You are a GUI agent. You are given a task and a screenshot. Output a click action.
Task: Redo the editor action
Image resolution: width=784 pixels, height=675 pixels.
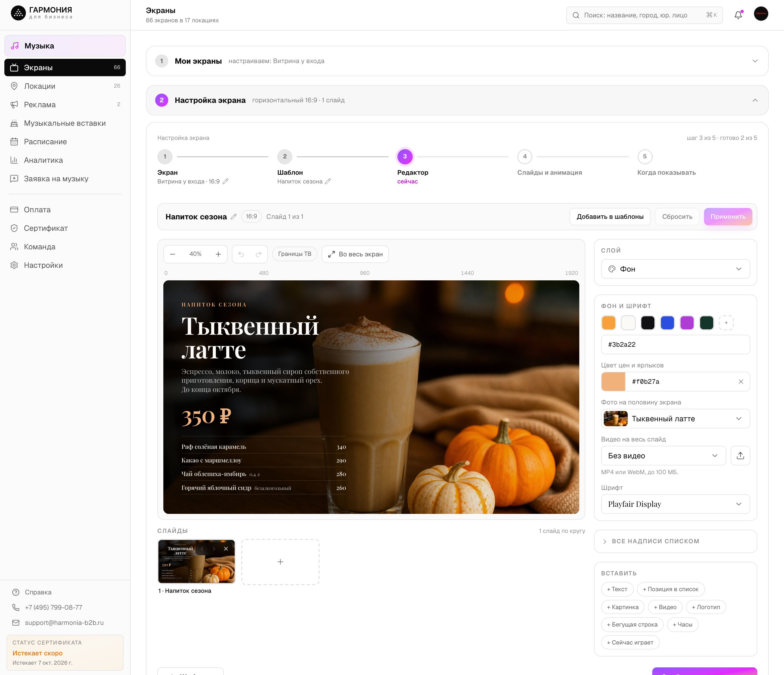point(258,254)
